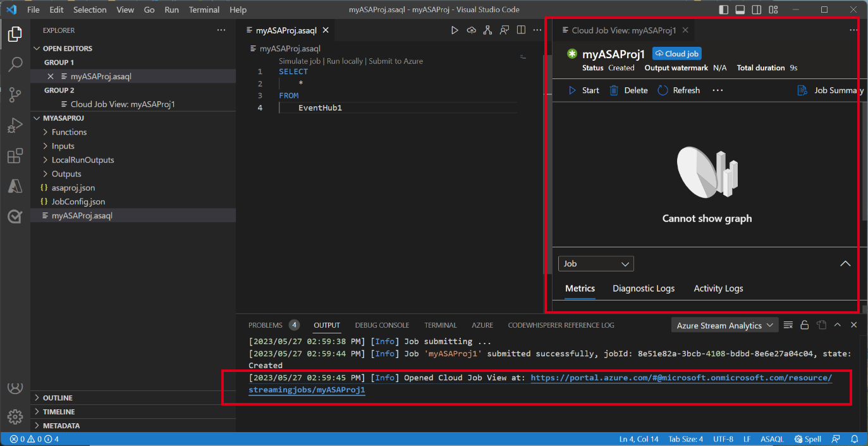Toggle auto-scroll lock in Output panel
This screenshot has height=446, width=868.
(804, 324)
